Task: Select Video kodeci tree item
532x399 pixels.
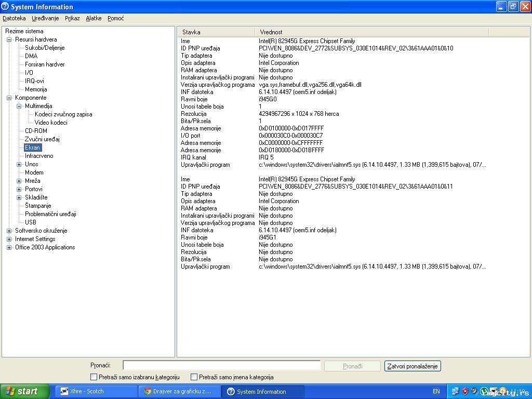Action: coord(51,123)
